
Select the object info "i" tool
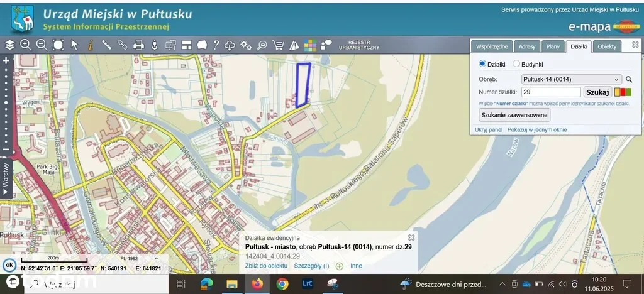[91, 45]
